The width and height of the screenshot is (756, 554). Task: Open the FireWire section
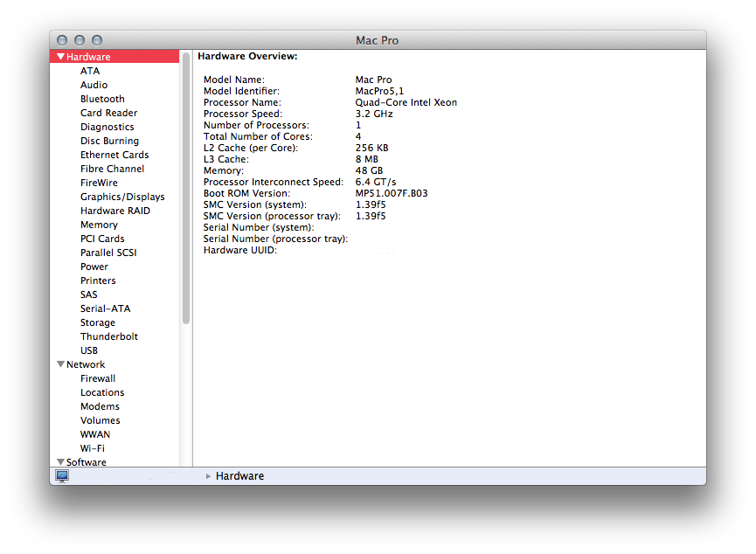[x=100, y=183]
